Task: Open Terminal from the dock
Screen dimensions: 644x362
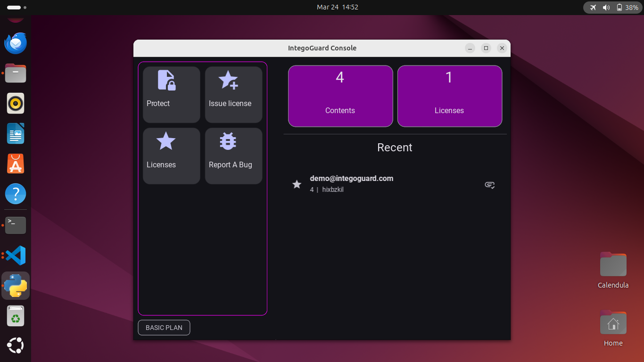Action: pyautogui.click(x=16, y=225)
